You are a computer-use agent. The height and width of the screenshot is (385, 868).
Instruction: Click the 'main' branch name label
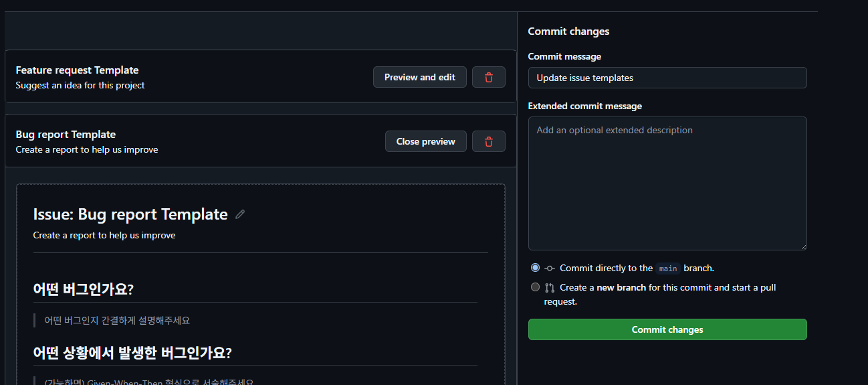click(667, 268)
